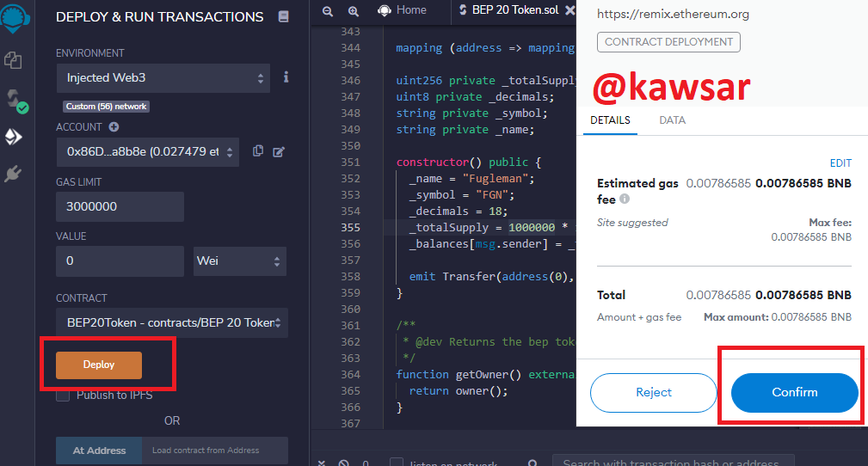The height and width of the screenshot is (466, 868).
Task: Click the Total amount label
Action: 611,295
